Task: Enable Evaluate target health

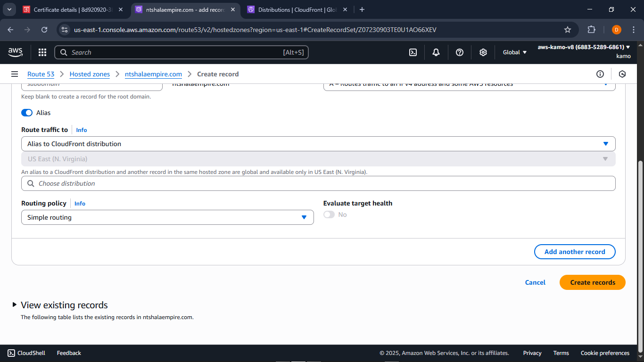Action: click(329, 214)
